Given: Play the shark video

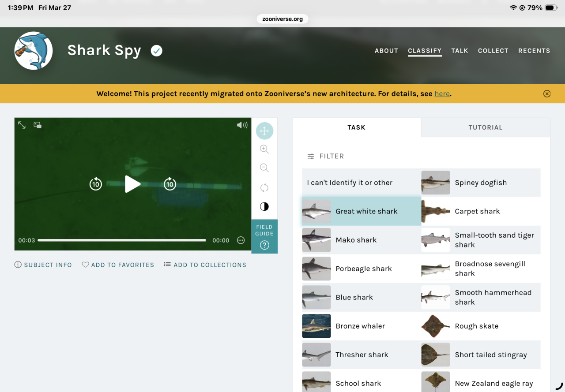Looking at the screenshot, I should [x=132, y=184].
